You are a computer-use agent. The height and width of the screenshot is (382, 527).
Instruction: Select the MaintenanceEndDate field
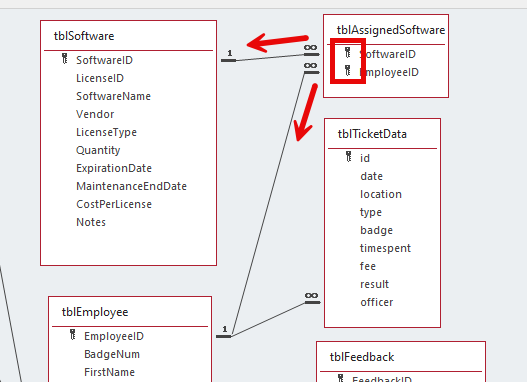[131, 186]
